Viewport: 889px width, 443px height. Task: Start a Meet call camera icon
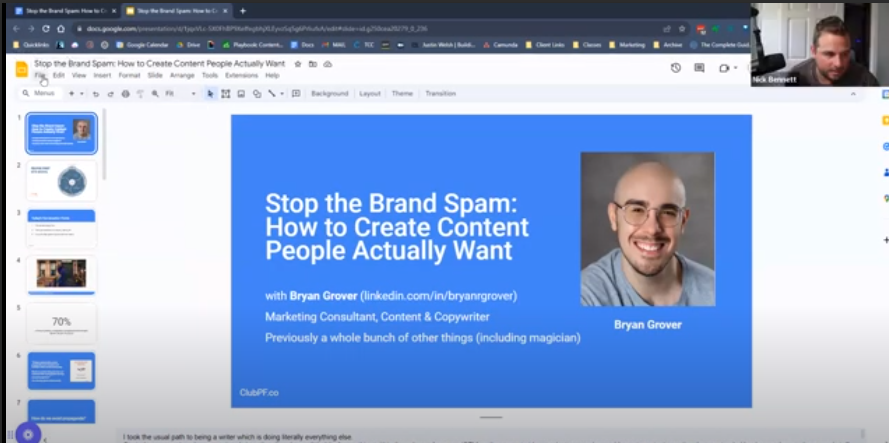[x=724, y=68]
